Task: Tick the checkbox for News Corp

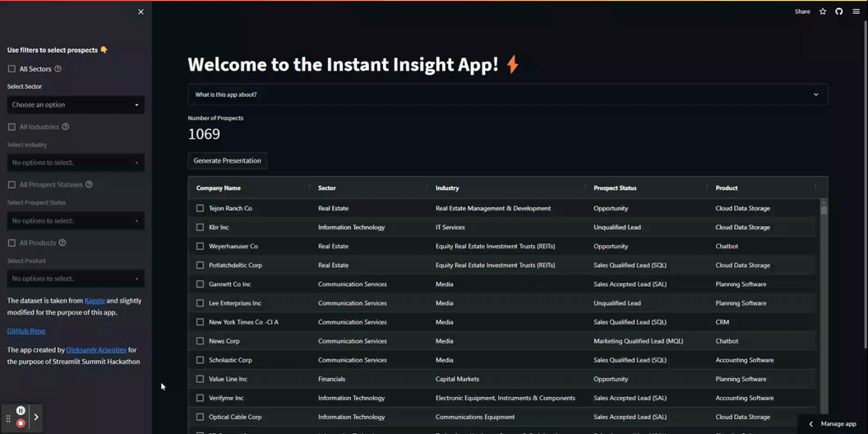Action: (x=200, y=341)
